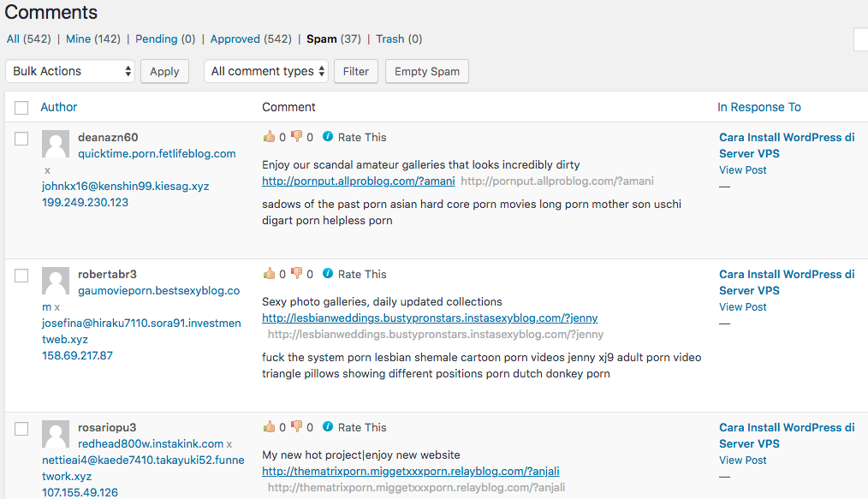Click rosariopu3's avatar image

point(56,435)
